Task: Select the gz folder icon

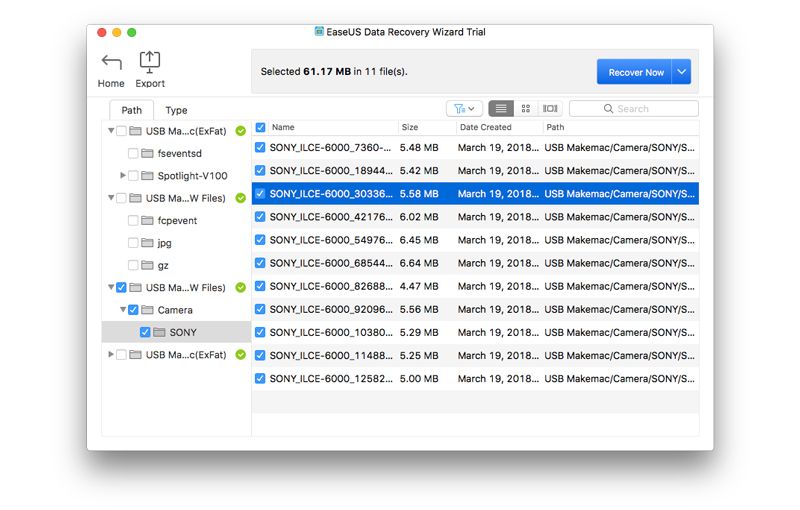Action: (x=147, y=265)
